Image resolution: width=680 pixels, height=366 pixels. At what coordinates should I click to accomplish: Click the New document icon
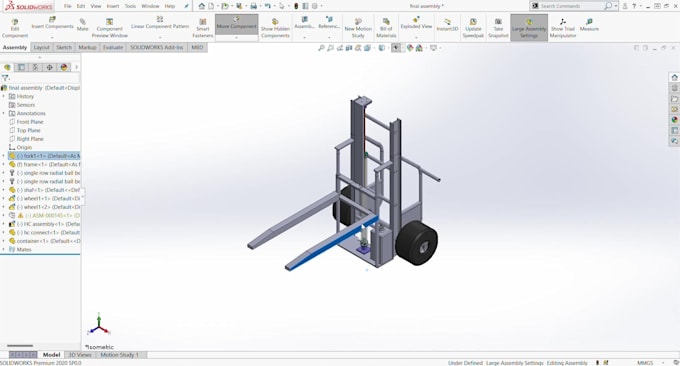pos(211,6)
